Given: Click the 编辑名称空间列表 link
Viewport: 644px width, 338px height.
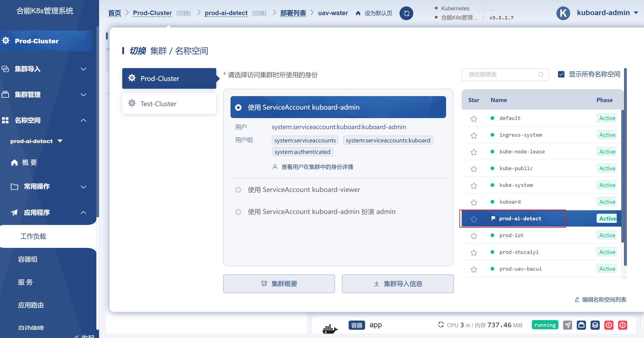Looking at the screenshot, I should [x=601, y=299].
